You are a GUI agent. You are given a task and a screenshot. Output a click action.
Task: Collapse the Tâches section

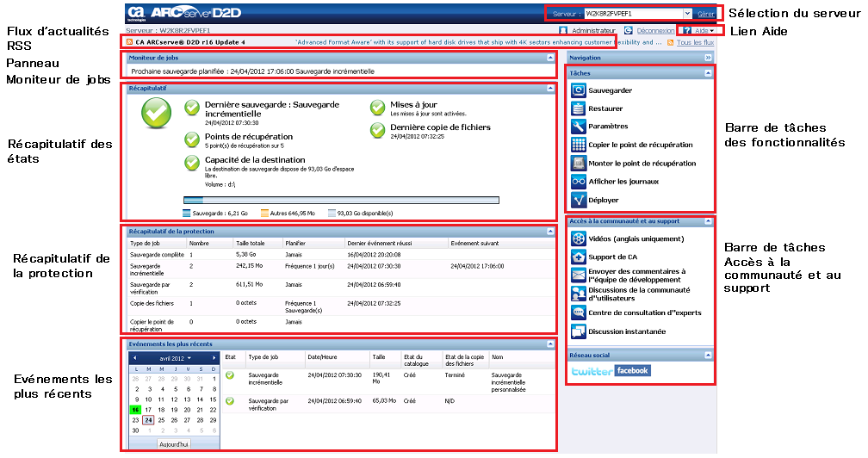pyautogui.click(x=708, y=73)
